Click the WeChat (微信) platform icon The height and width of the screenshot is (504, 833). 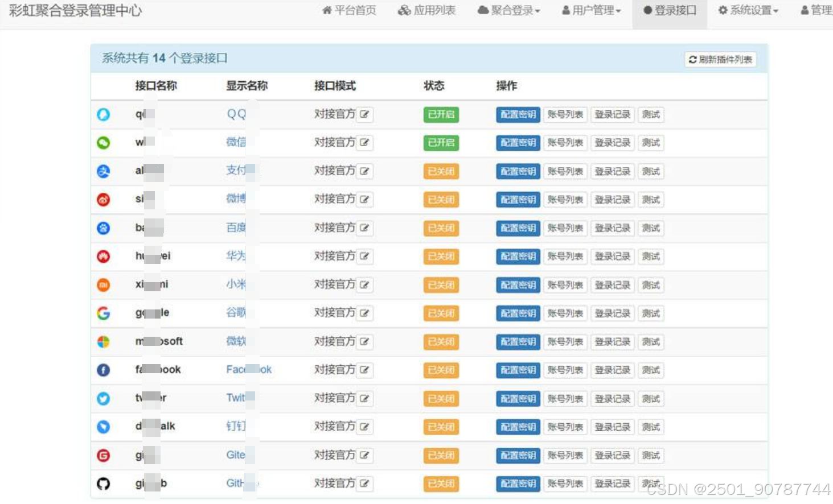103,143
